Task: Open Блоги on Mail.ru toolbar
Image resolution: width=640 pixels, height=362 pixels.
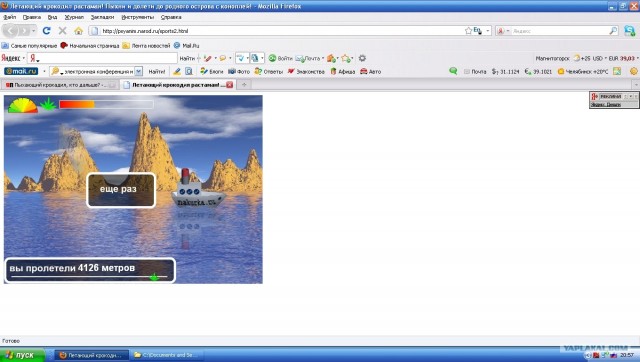Action: (211, 71)
